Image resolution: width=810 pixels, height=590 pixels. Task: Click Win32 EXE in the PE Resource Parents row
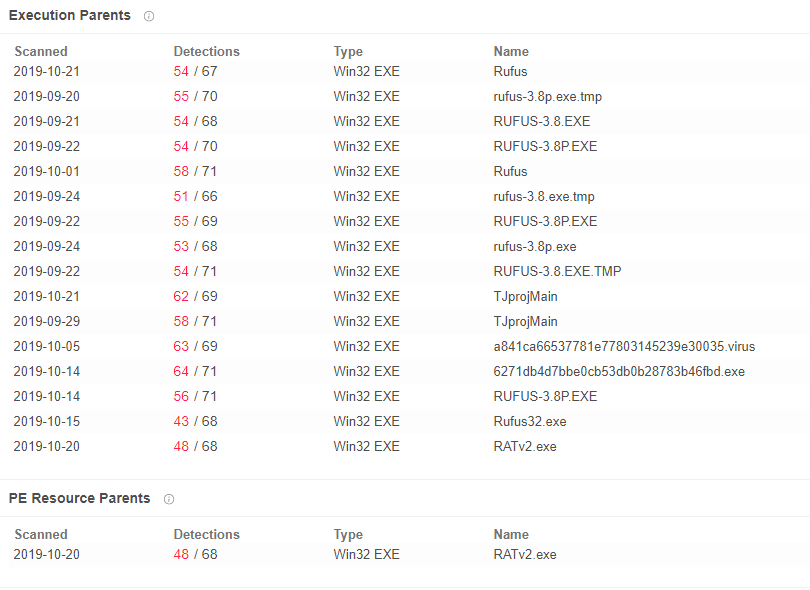pyautogui.click(x=367, y=554)
